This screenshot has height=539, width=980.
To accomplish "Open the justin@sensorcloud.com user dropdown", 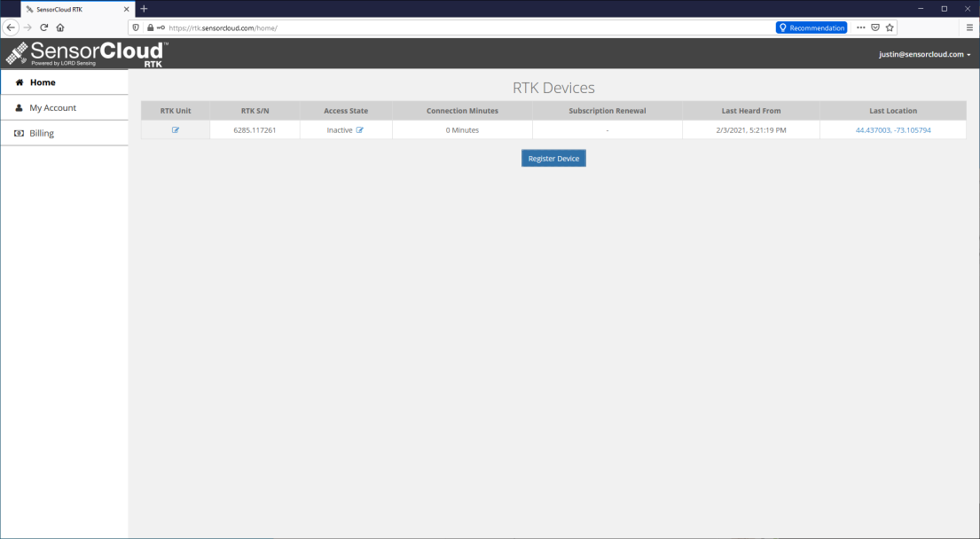I will (x=924, y=54).
